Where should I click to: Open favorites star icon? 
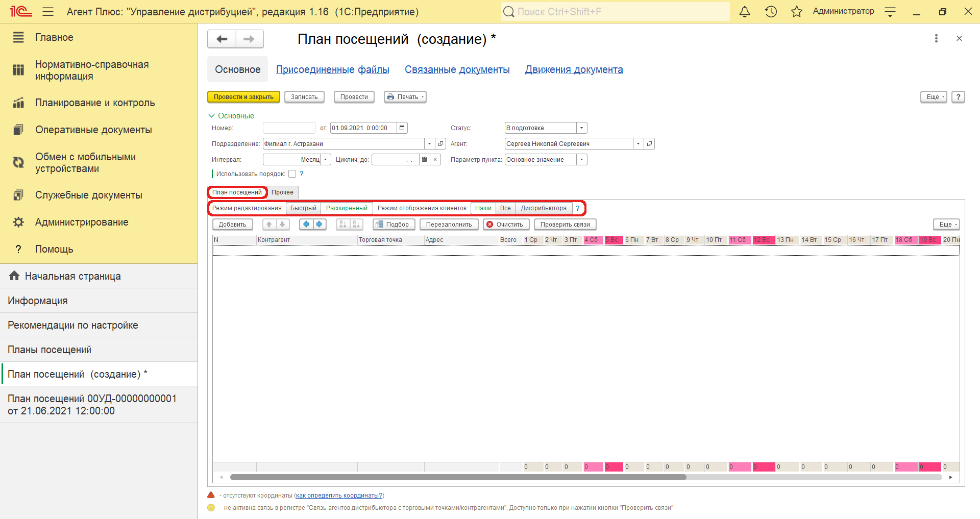tap(797, 11)
